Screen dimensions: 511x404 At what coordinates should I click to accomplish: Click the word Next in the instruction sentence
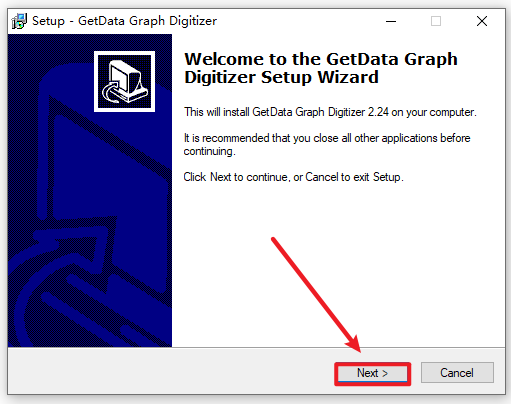pyautogui.click(x=220, y=177)
